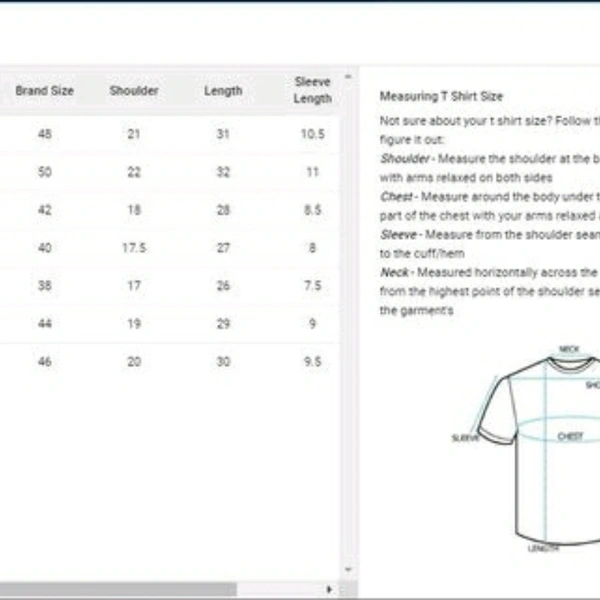Screen dimensions: 600x600
Task: Click the T-shirt measurement diagram
Action: (x=526, y=448)
